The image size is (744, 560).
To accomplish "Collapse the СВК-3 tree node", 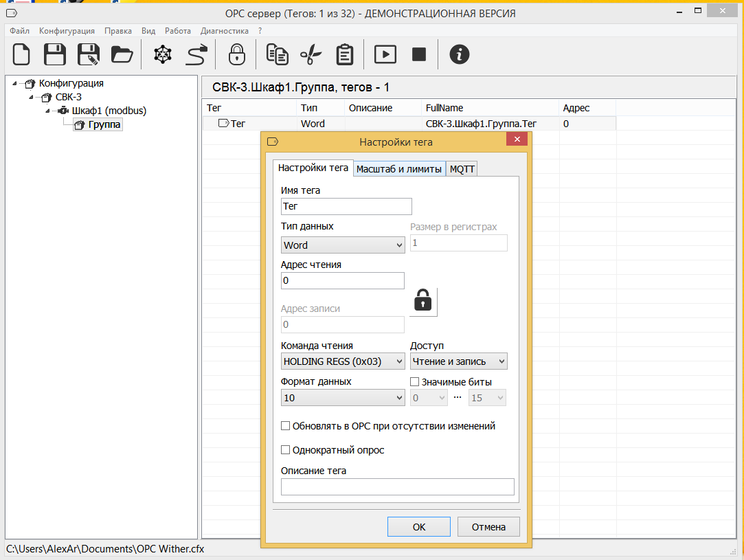I will (x=32, y=98).
